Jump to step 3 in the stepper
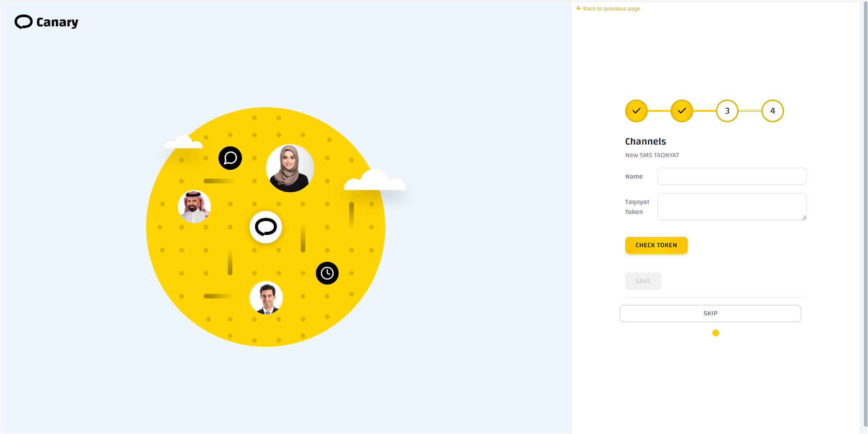The image size is (868, 434). click(727, 111)
